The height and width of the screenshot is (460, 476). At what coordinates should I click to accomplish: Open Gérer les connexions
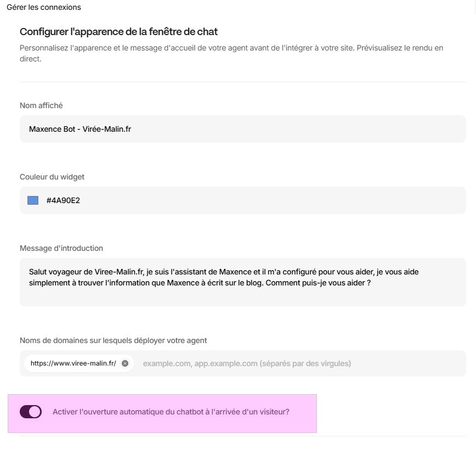[x=43, y=7]
